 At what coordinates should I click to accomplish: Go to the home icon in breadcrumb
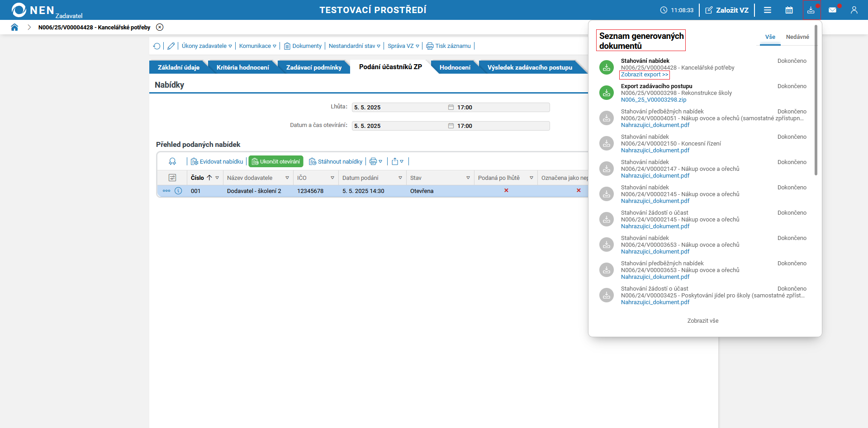(14, 27)
